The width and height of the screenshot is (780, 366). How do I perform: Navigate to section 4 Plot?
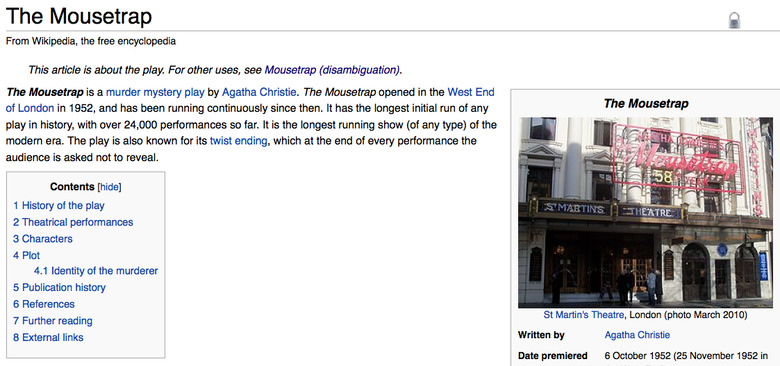tap(26, 255)
